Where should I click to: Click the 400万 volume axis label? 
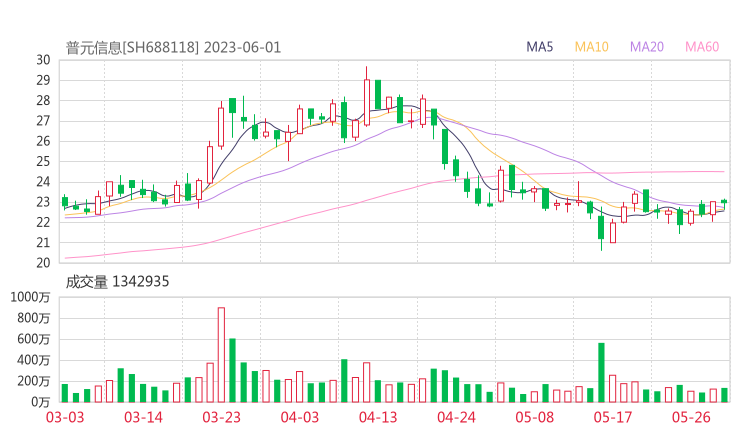coord(34,360)
